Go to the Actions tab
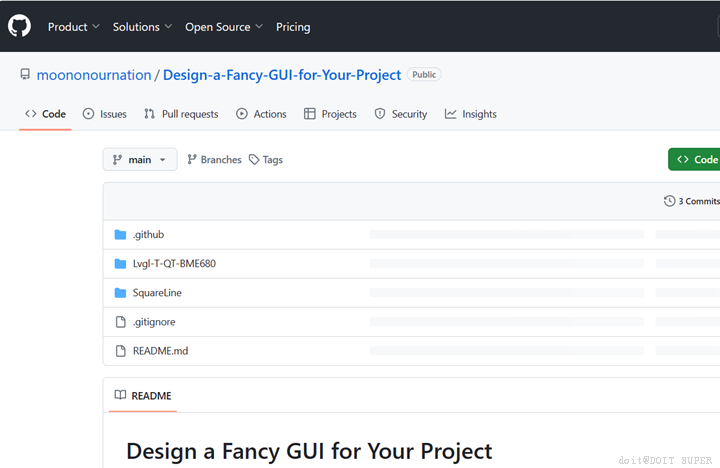Screen dimensions: 720x468 click(x=261, y=114)
